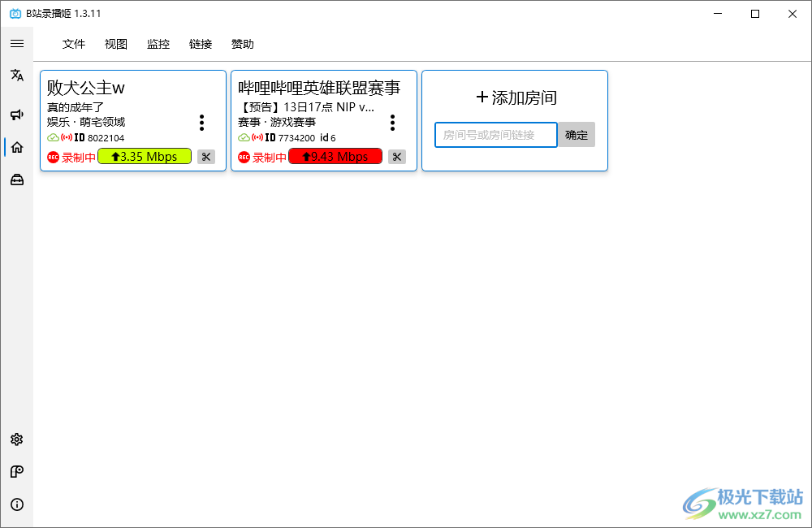Open the about info sidebar icon
The height and width of the screenshot is (528, 812).
point(16,504)
